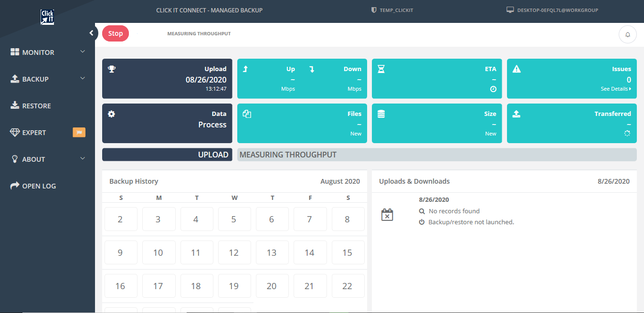
Task: Click the About lightbulb icon
Action: 15,159
